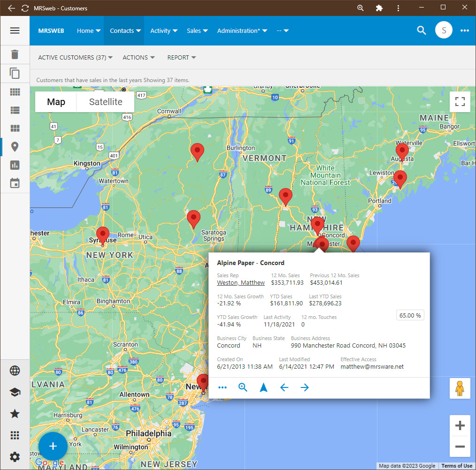Image resolution: width=476 pixels, height=470 pixels.
Task: Open the graduation cap training icon
Action: pos(15,392)
